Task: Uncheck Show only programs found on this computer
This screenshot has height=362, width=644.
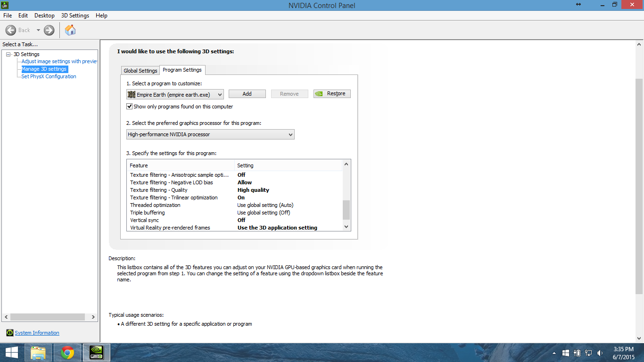Action: click(x=130, y=107)
